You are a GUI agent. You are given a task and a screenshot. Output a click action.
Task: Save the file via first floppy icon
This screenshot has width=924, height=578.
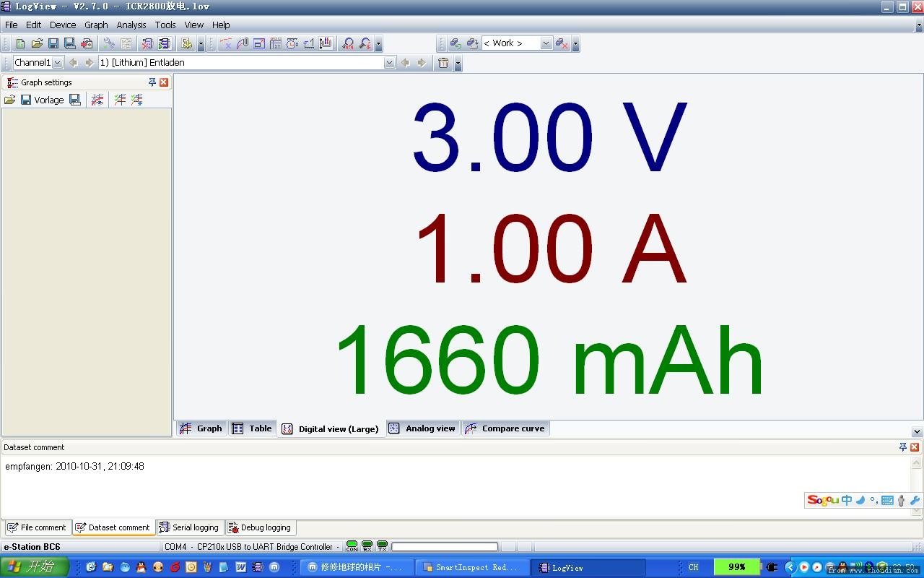point(53,43)
